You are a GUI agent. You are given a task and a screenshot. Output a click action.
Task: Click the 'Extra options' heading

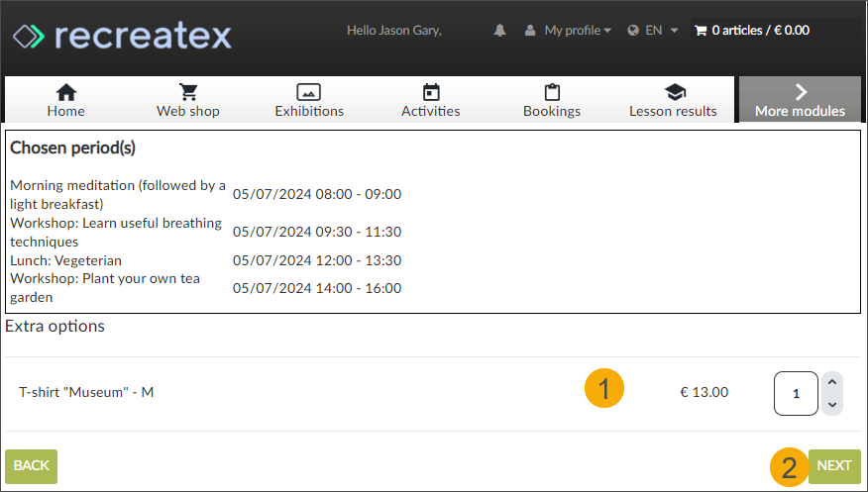54,326
